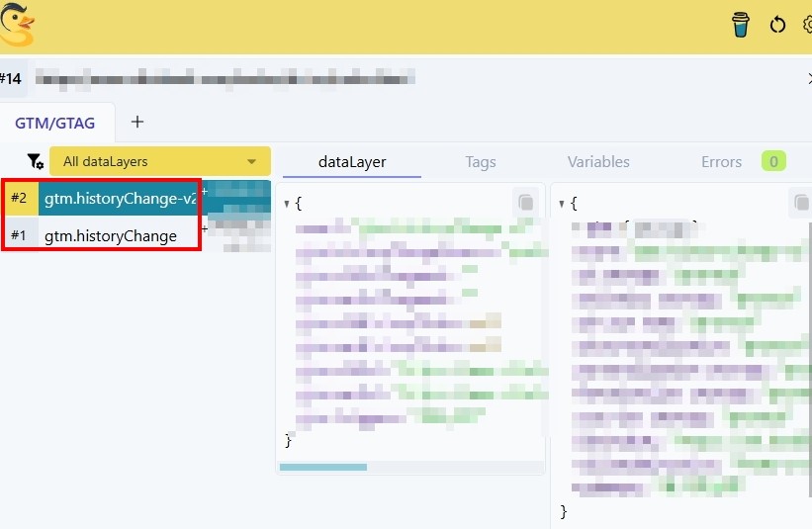812x529 pixels.
Task: Switch to the Variables tab
Action: (x=598, y=162)
